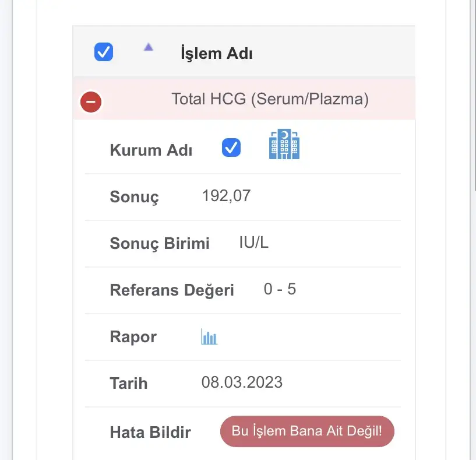Sort with the purple triangle arrow
The height and width of the screenshot is (460, 476).
point(148,48)
